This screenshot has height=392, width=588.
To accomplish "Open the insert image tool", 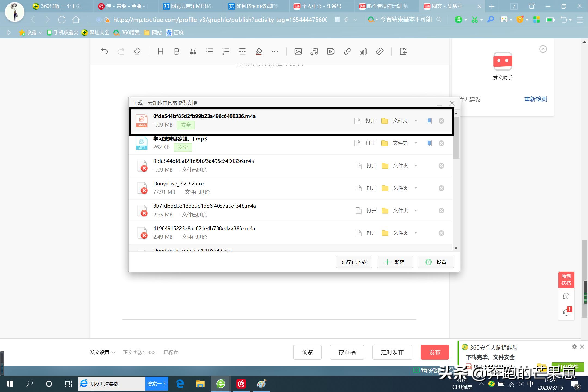I will point(298,51).
